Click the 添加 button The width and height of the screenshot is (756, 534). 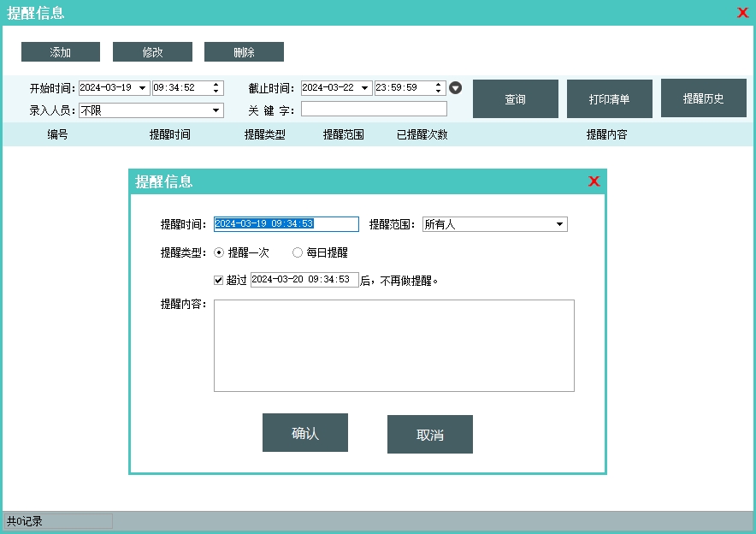click(61, 52)
